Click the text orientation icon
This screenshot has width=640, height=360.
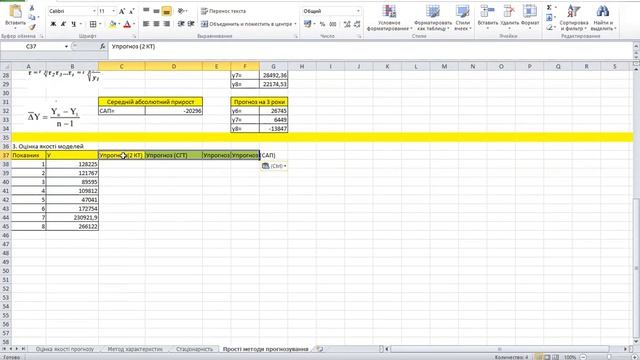click(181, 11)
